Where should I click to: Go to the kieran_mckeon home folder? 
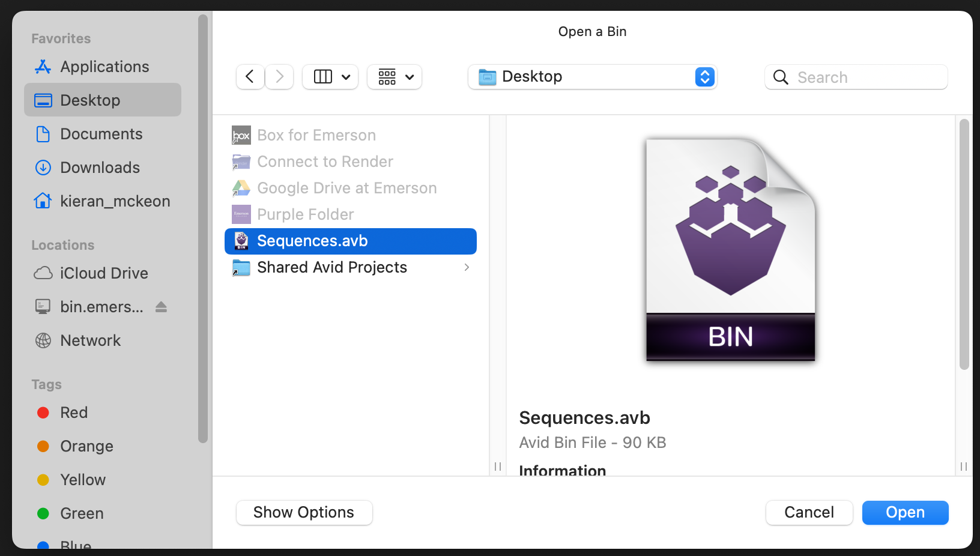(x=103, y=201)
